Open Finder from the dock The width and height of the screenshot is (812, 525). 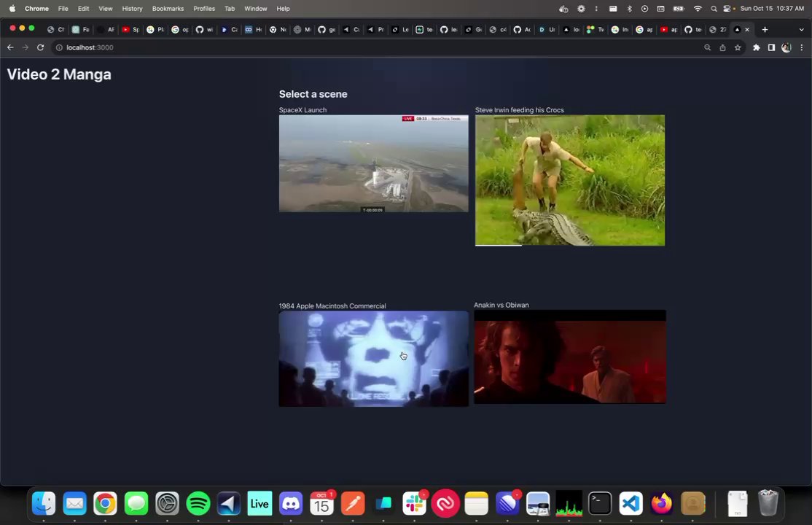tap(44, 503)
